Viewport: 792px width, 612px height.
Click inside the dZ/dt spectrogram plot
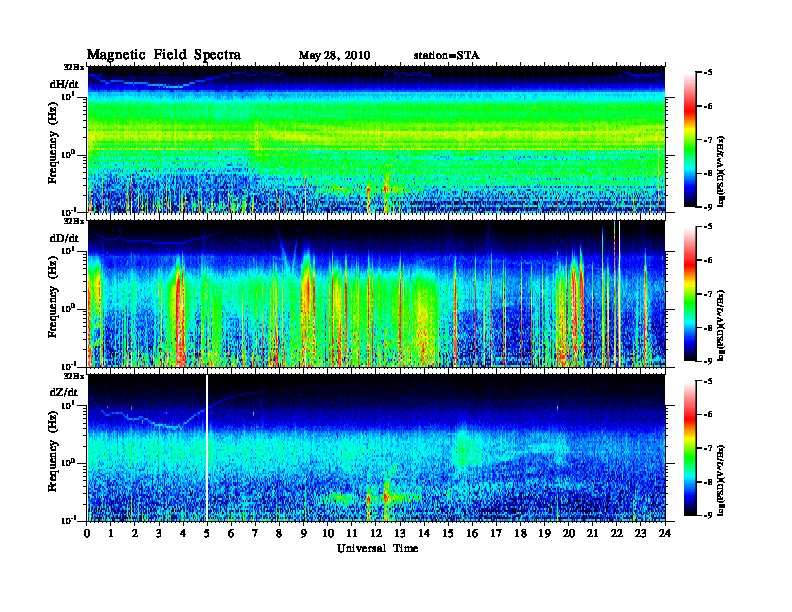pos(376,448)
